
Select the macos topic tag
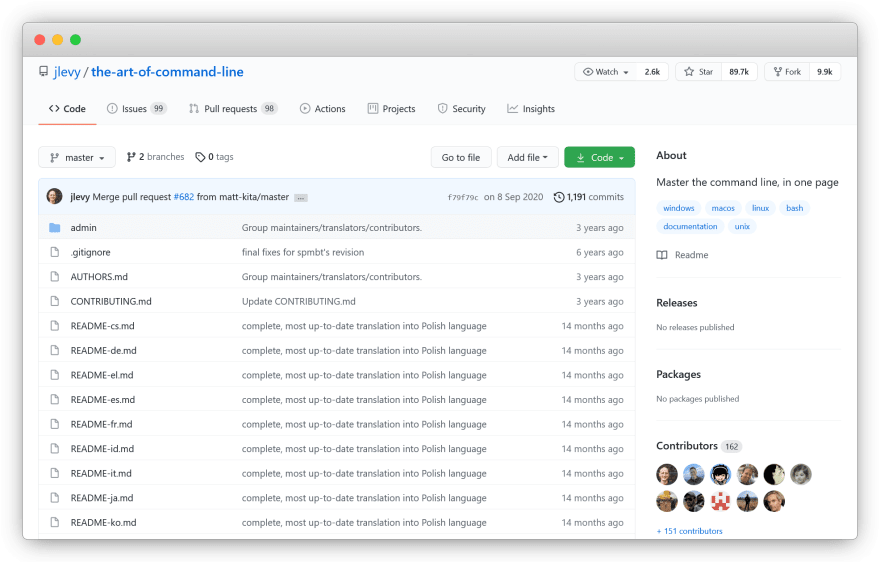pos(723,208)
